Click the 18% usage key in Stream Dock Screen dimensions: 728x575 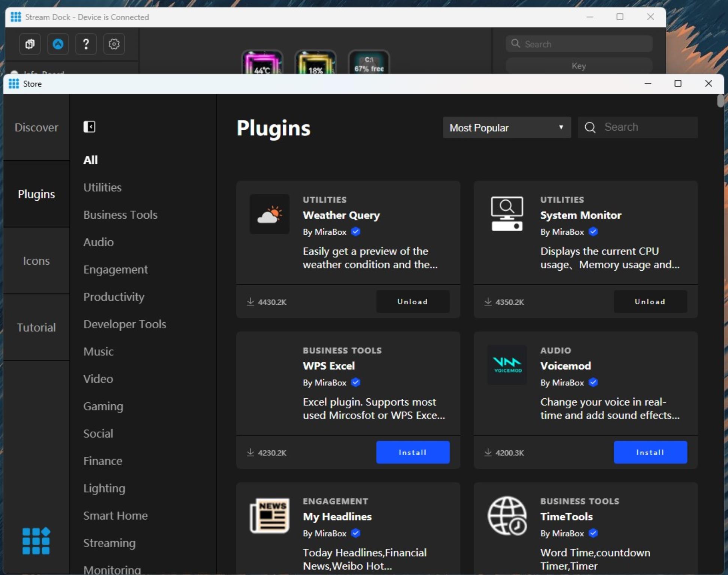[315, 63]
